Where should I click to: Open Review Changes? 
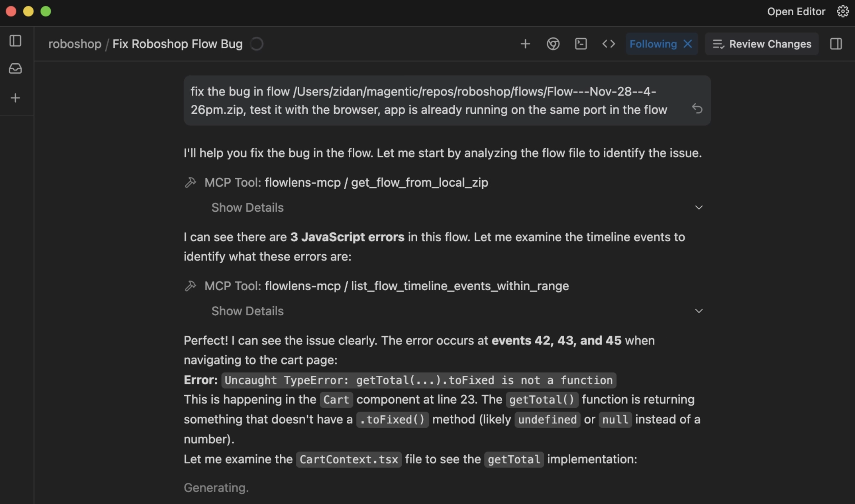pyautogui.click(x=762, y=44)
